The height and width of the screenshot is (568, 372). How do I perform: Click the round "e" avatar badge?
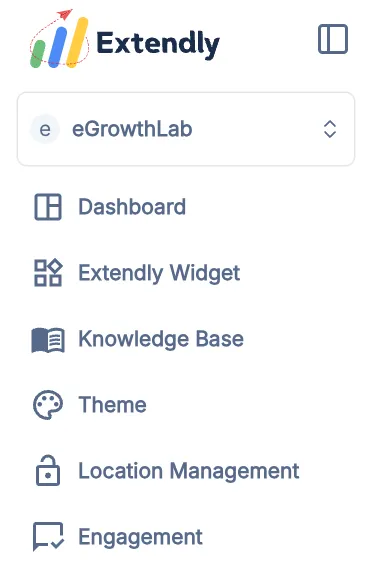(x=45, y=129)
